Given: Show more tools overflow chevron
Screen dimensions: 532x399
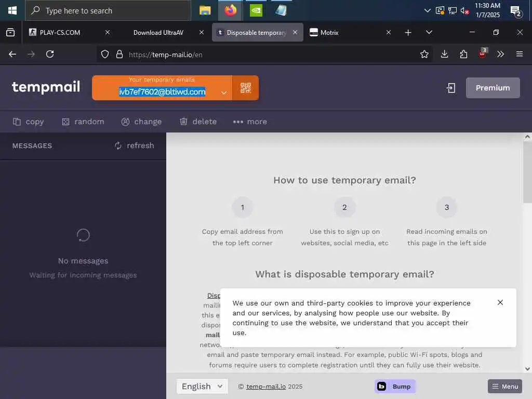Looking at the screenshot, I should pyautogui.click(x=500, y=54).
